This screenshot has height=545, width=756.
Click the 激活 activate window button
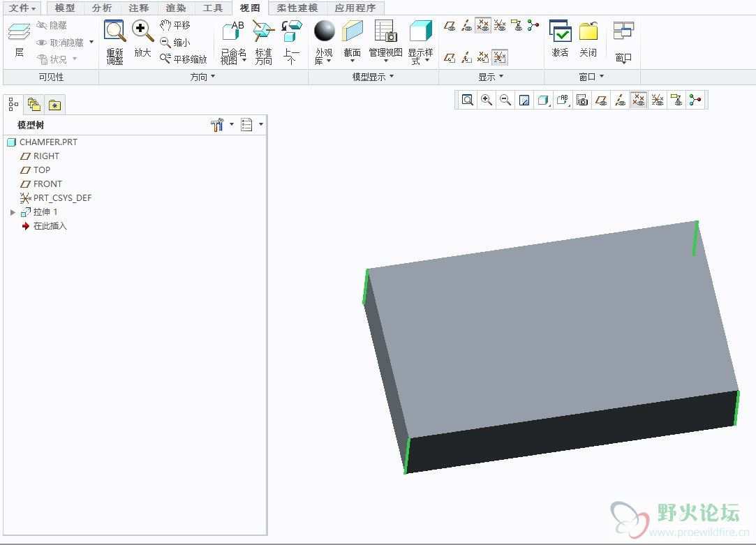coord(561,38)
